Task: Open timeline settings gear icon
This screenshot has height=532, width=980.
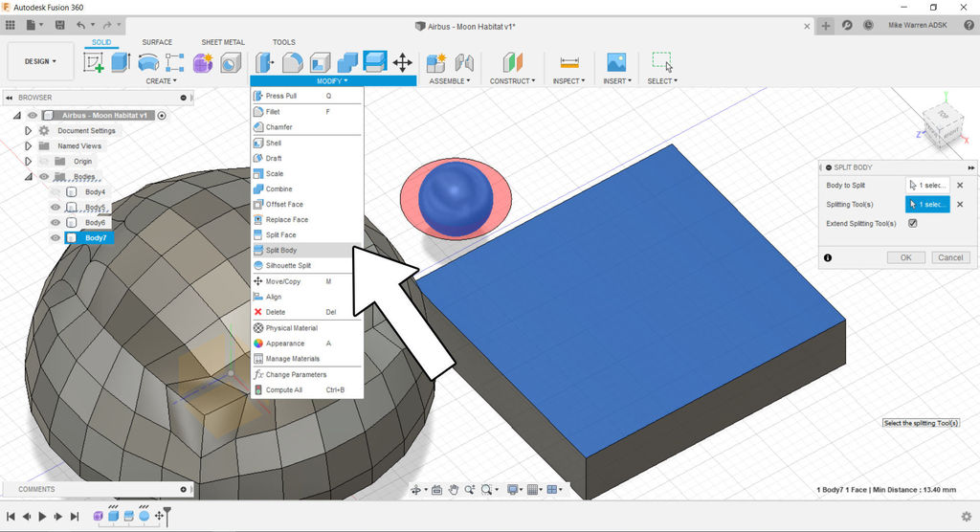Action: click(967, 517)
